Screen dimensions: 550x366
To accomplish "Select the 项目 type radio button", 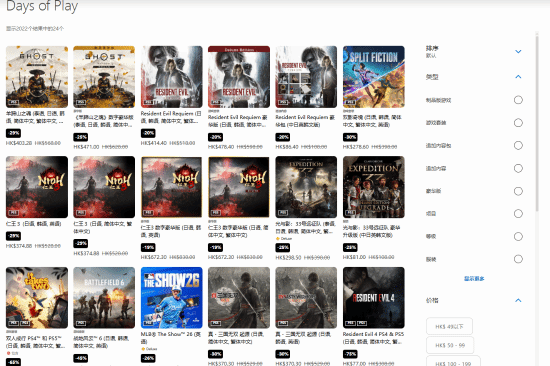I will click(518, 214).
